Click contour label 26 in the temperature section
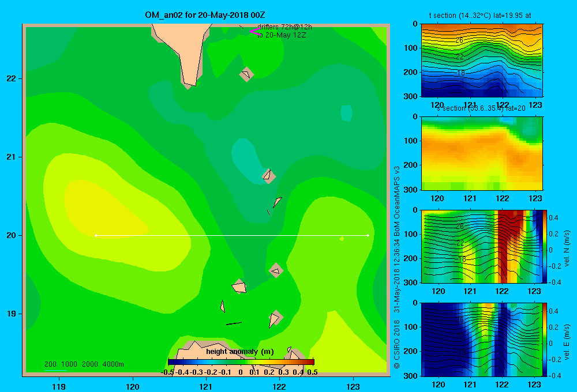The width and height of the screenshot is (577, 392). pos(459,40)
